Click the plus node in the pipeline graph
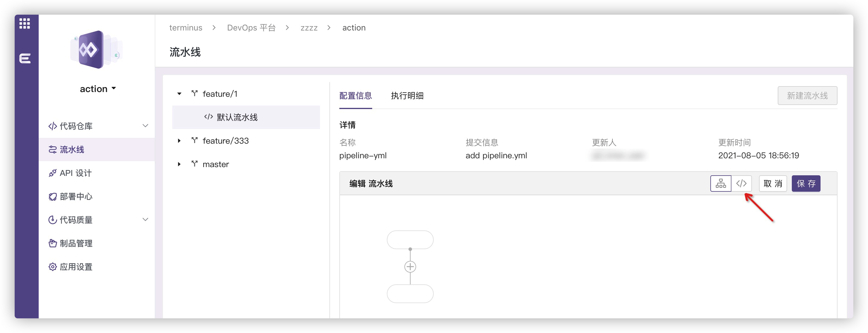868x333 pixels. [410, 266]
